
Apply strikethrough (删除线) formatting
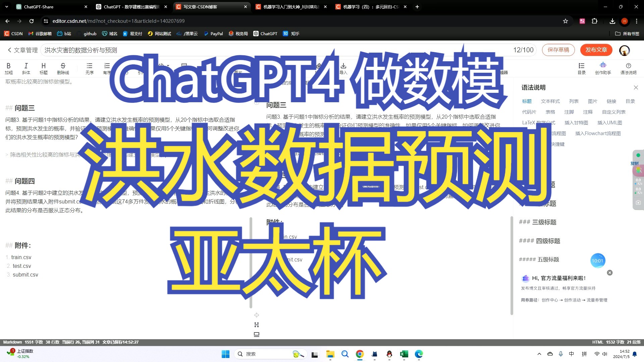[63, 68]
